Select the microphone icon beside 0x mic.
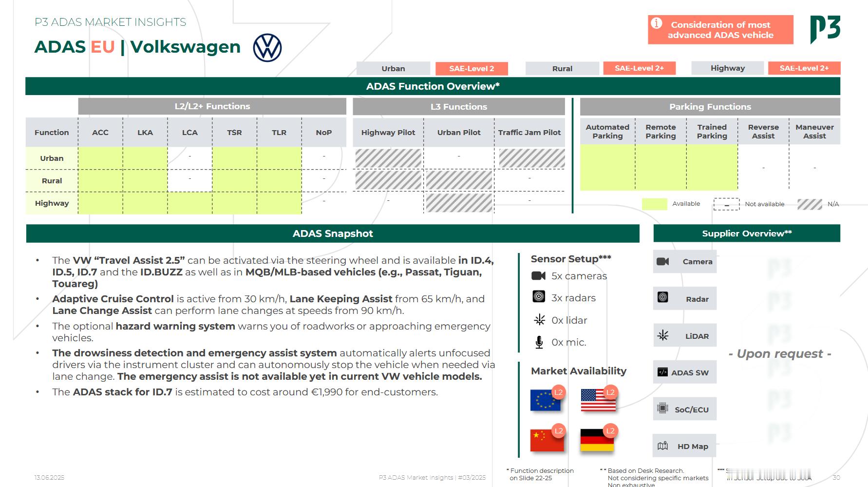The width and height of the screenshot is (868, 487). tap(539, 342)
